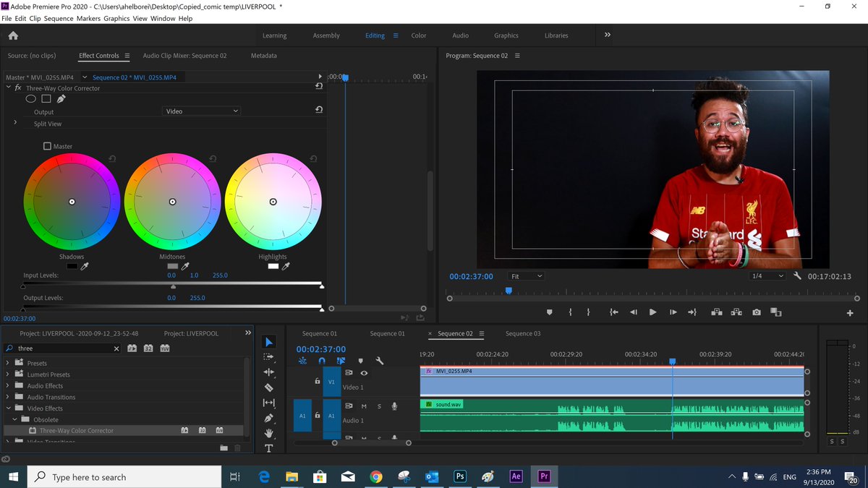Switch to the Color workspace
Viewport: 868px width, 488px height.
[419, 35]
